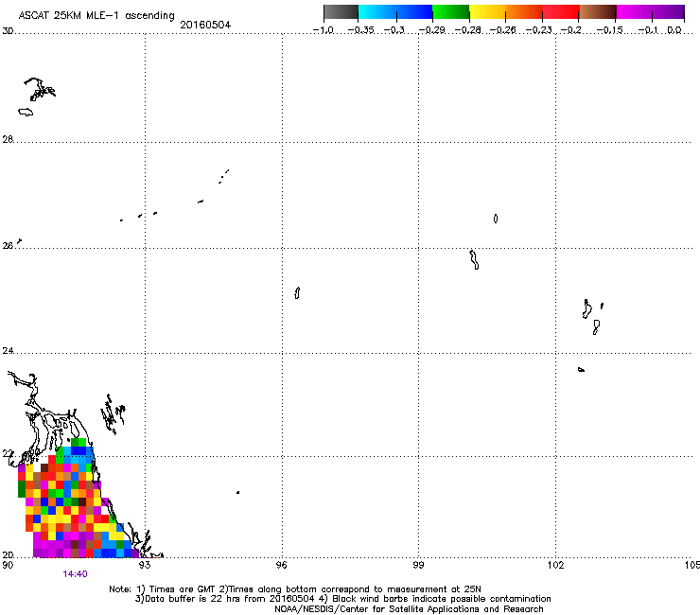Image resolution: width=700 pixels, height=615 pixels.
Task: Click the purple '14:40' pass time label
Action: tap(75, 574)
